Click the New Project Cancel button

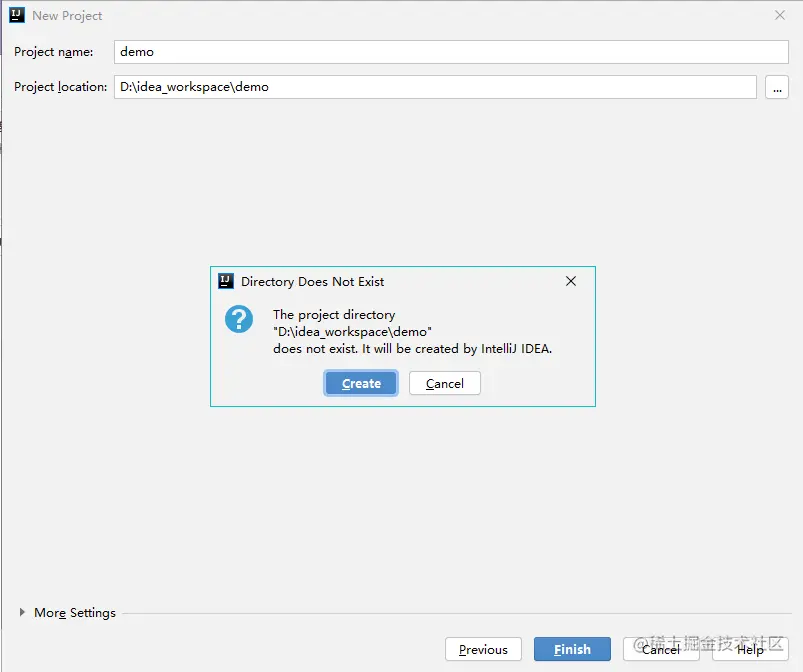coord(661,649)
